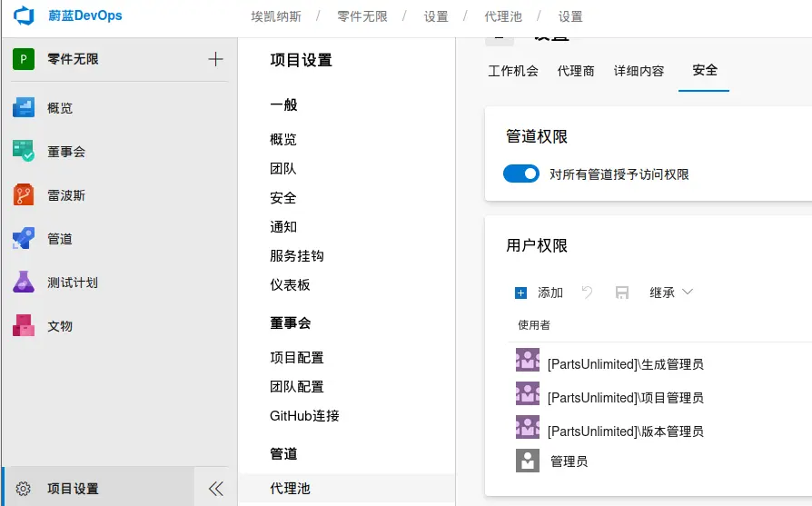Open 安全 under 项目设置 一般 section
The width and height of the screenshot is (812, 506).
[283, 197]
